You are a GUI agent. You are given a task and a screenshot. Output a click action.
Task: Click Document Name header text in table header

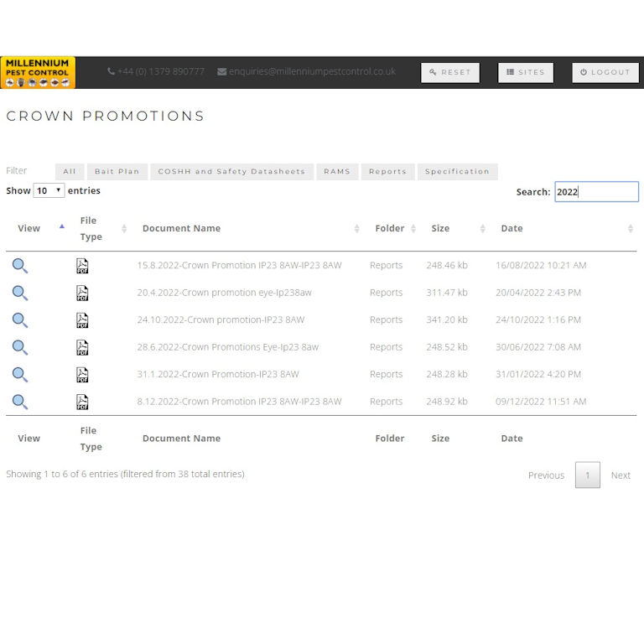[x=181, y=228]
